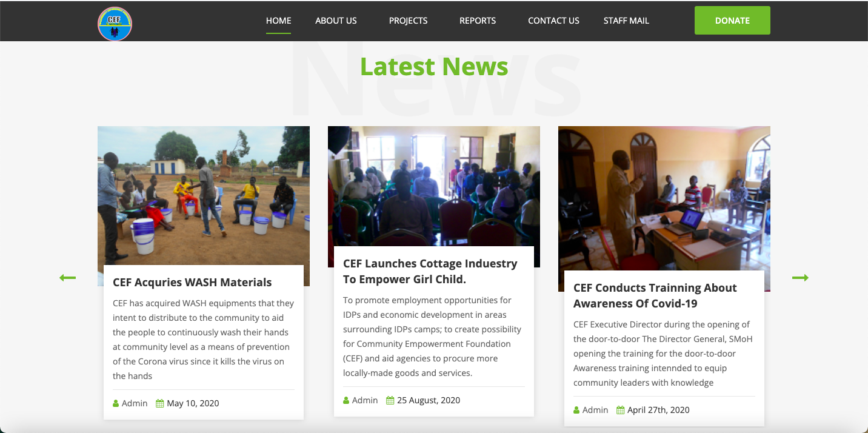Open the Projects menu
Image resolution: width=868 pixels, height=433 pixels.
tap(409, 21)
